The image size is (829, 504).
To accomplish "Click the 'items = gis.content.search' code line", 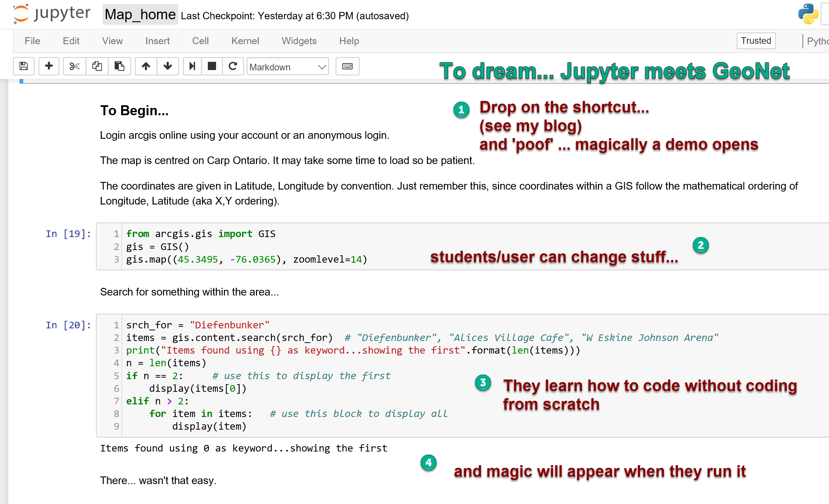I will pos(422,337).
